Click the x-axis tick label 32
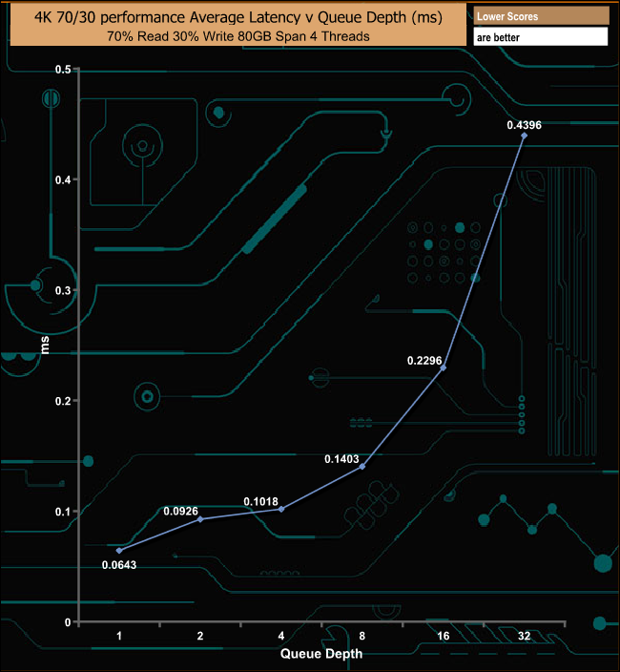Image resolution: width=620 pixels, height=672 pixels. 524,636
